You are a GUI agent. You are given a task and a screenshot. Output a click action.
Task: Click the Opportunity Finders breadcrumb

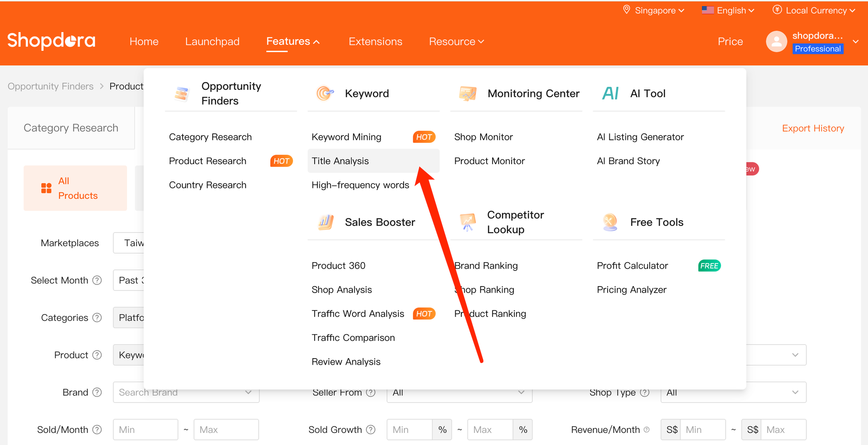(x=50, y=86)
